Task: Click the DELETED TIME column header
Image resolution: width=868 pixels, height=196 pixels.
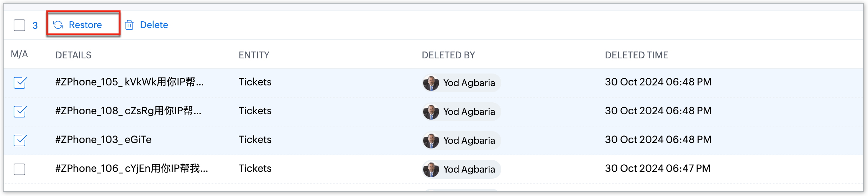Action: click(636, 55)
